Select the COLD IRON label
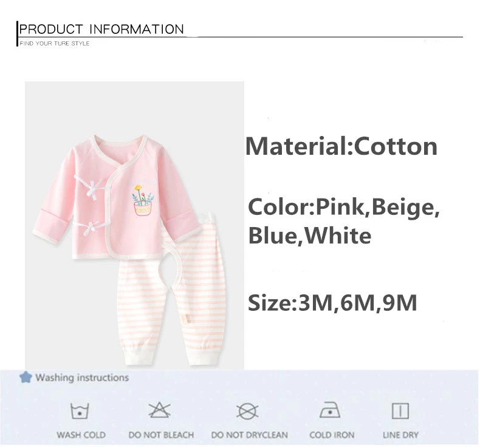 click(332, 435)
